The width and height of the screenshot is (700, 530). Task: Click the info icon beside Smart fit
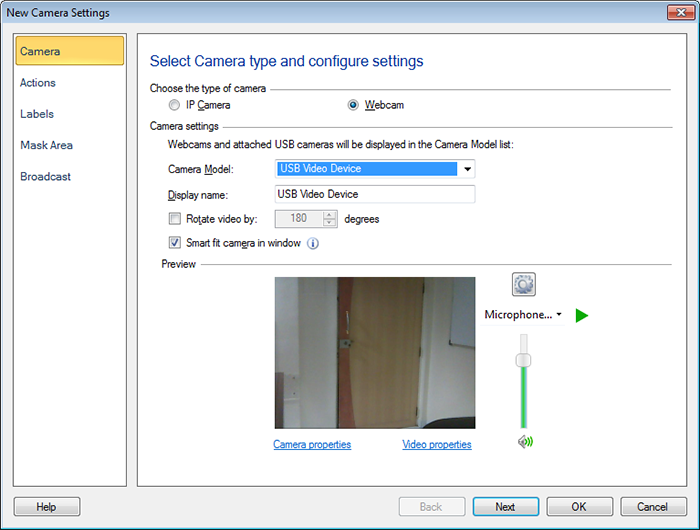point(313,243)
